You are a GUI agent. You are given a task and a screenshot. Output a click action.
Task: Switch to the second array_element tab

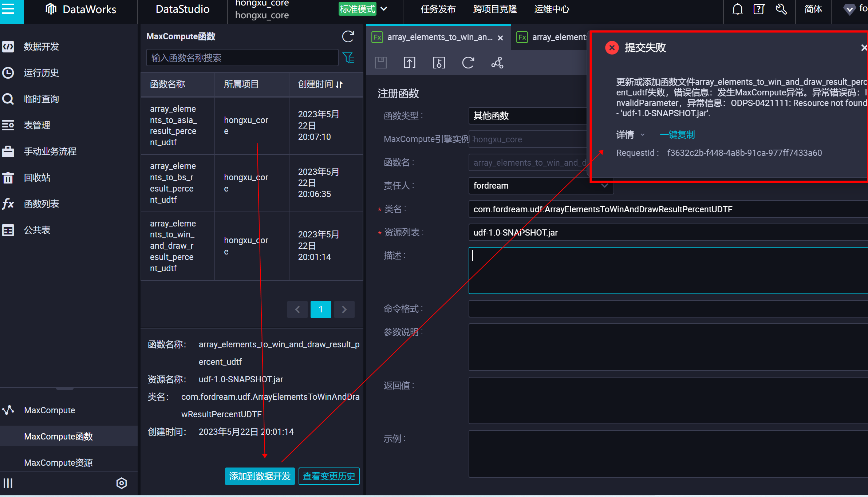552,37
